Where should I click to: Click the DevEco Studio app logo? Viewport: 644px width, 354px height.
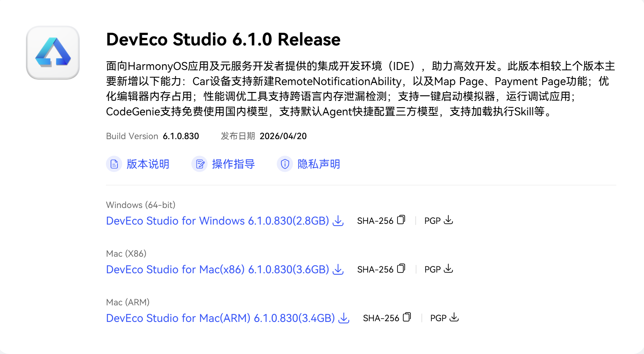coord(53,53)
